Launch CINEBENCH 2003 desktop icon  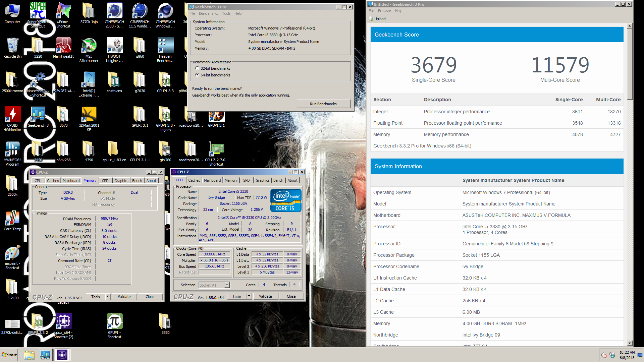(x=114, y=15)
